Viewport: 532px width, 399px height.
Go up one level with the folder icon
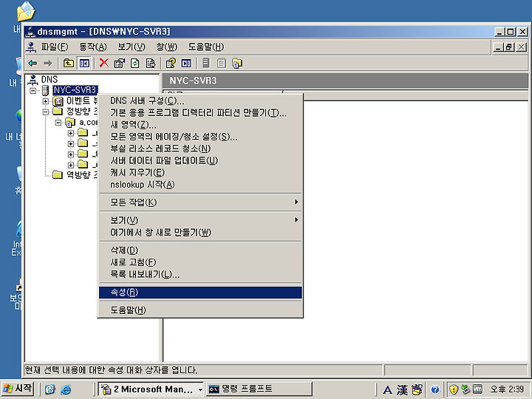[x=69, y=63]
